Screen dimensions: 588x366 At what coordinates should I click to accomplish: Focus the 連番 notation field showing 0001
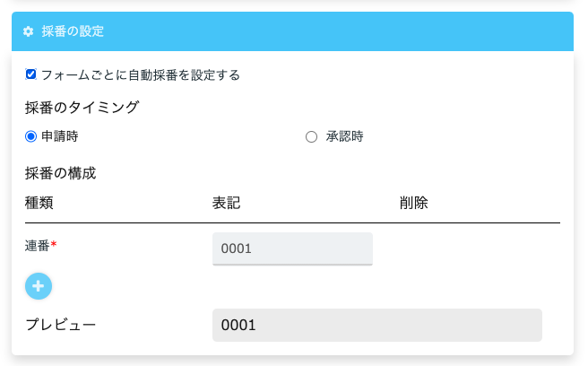tap(292, 248)
